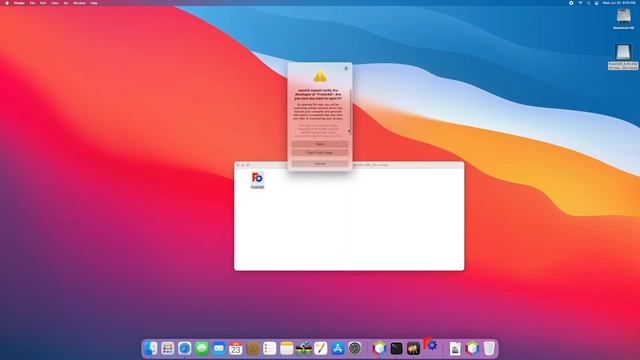Click Cancel in the security dialog
640x360 pixels.
(x=320, y=164)
